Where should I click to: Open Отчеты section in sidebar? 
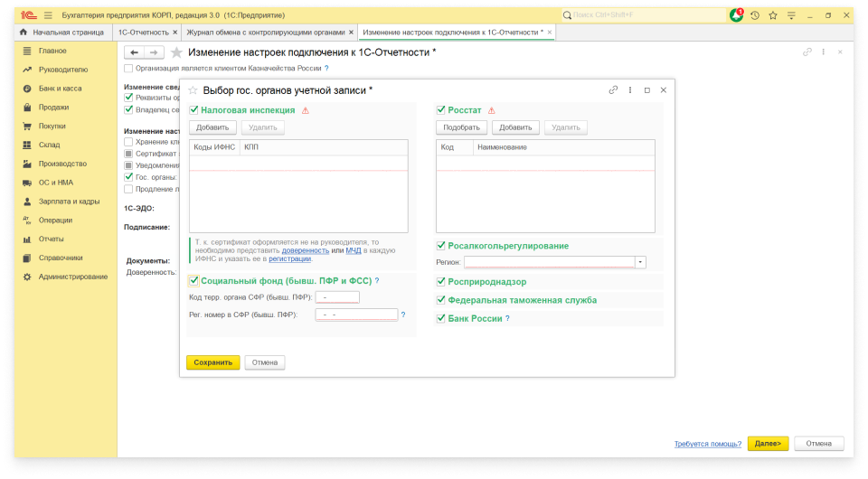pyautogui.click(x=51, y=239)
